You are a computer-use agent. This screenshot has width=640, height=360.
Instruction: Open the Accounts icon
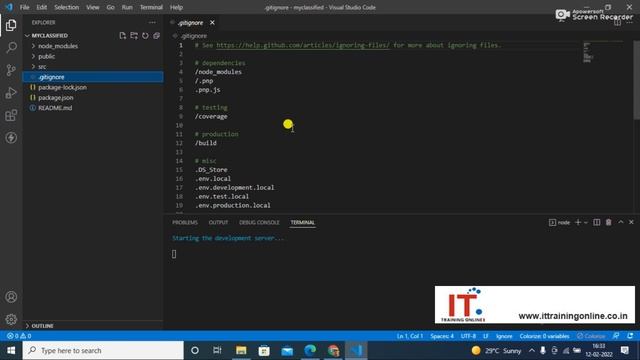11,297
